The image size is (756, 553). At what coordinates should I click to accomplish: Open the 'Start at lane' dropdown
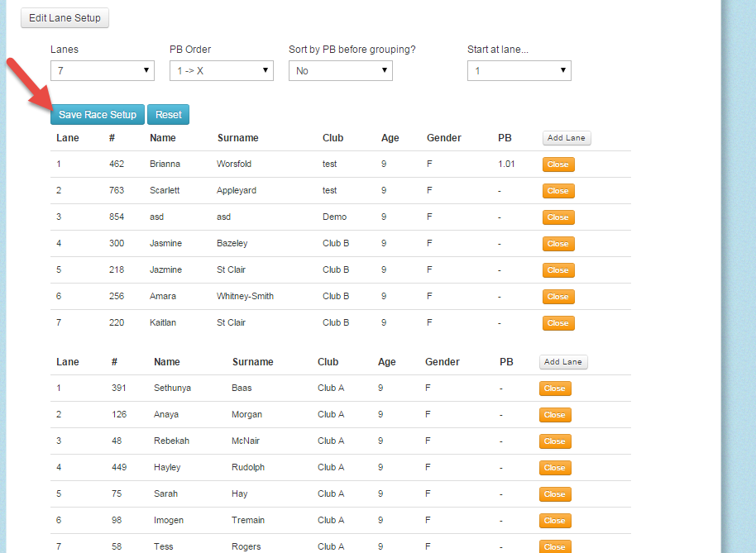point(519,70)
